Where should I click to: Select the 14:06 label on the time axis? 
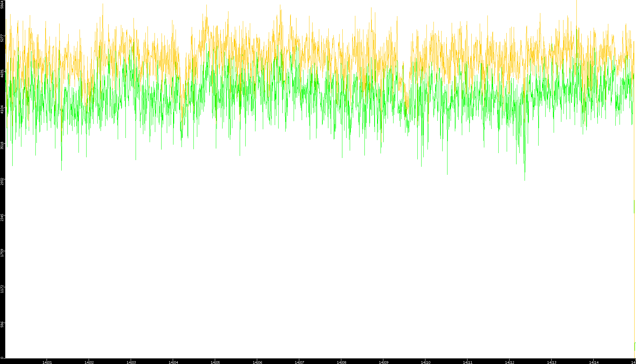pyautogui.click(x=257, y=362)
